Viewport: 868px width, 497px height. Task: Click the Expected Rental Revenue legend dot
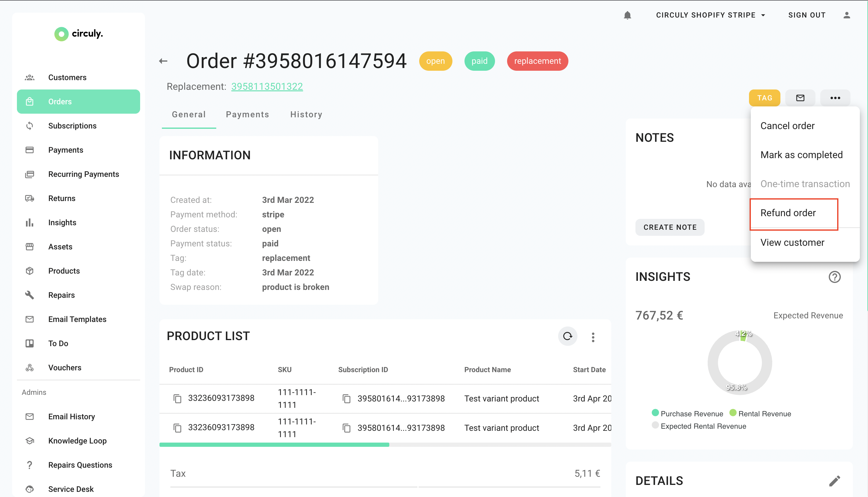pos(655,425)
